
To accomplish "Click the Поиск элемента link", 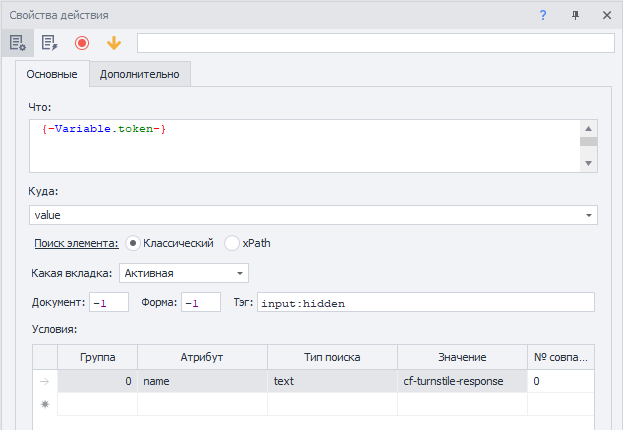I will pos(76,243).
